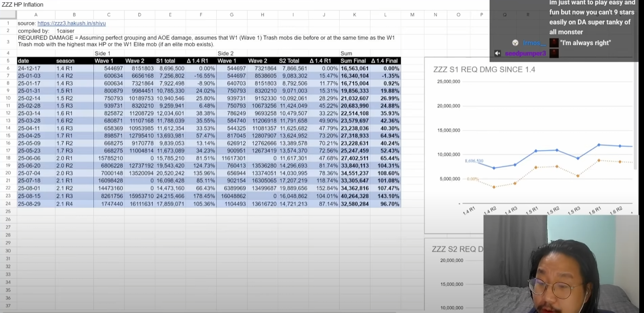Click the mute speaker badge beside seedpumper3

pos(497,53)
